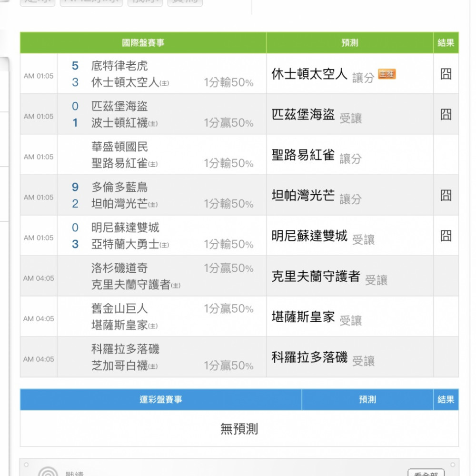Open 亞特蘭大勇士(主) team name
Image resolution: width=476 pixels, height=476 pixels.
pos(130,244)
